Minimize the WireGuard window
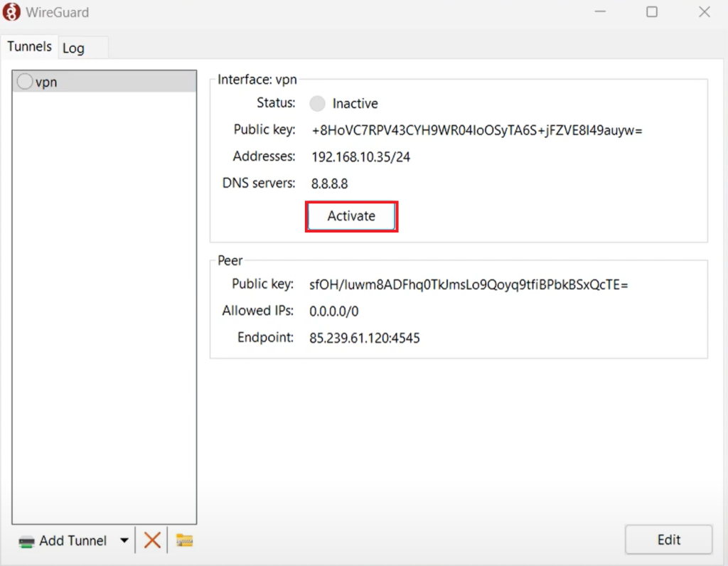Screen dimensions: 728x566 tap(599, 11)
